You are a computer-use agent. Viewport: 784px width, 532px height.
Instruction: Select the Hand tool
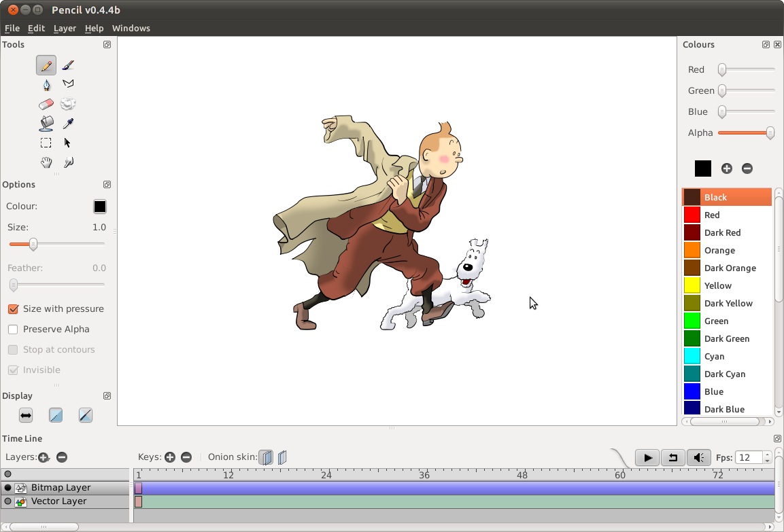[x=46, y=162]
